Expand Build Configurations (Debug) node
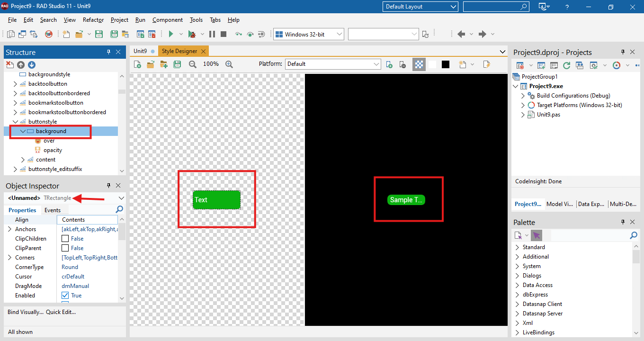644x341 pixels. (x=523, y=96)
